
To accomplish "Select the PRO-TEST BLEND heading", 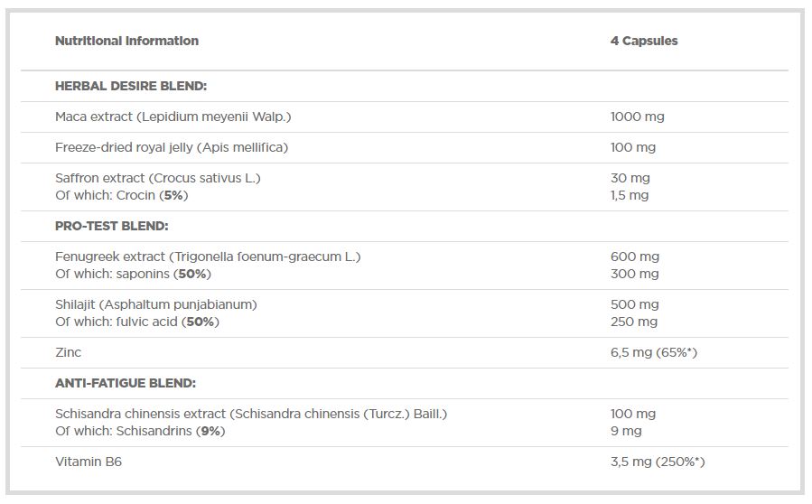I will [112, 226].
